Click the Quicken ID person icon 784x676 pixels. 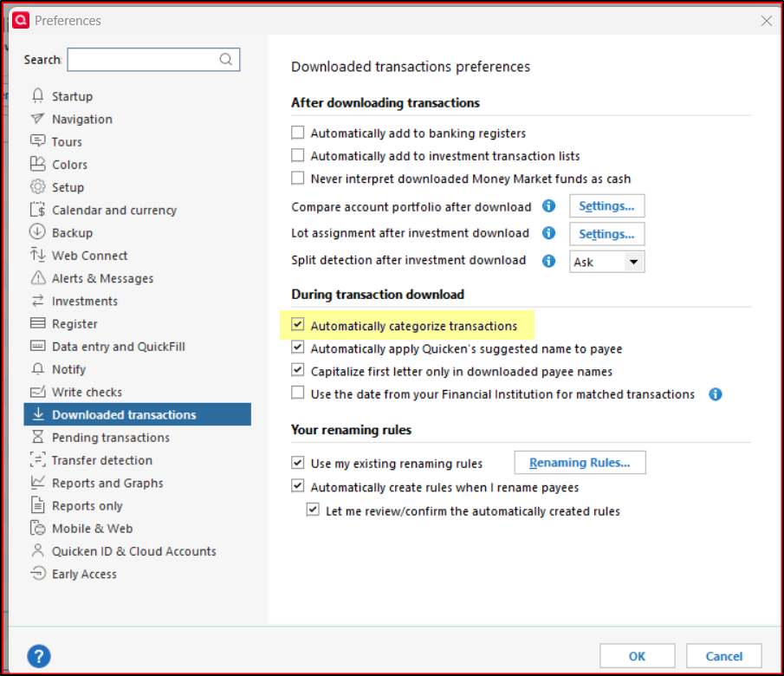37,550
